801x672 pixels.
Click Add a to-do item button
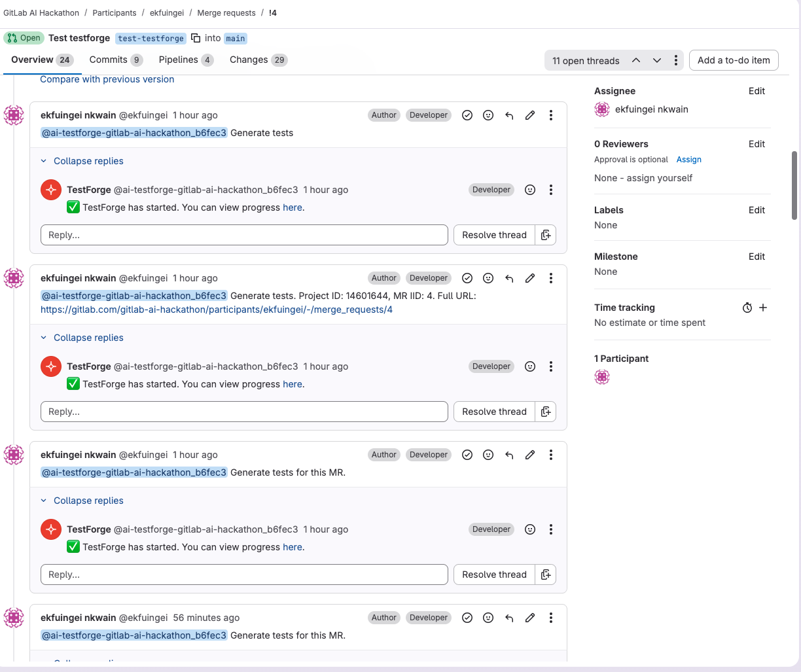click(734, 60)
